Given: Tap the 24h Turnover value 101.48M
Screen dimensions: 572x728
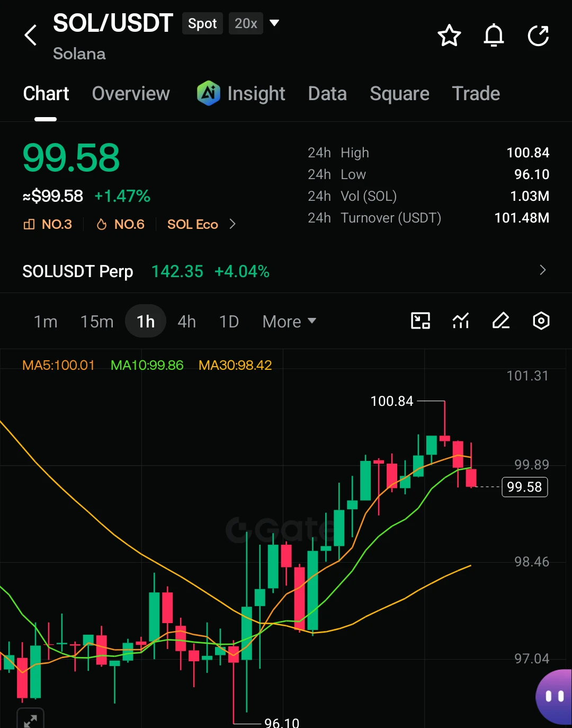Looking at the screenshot, I should coord(522,218).
